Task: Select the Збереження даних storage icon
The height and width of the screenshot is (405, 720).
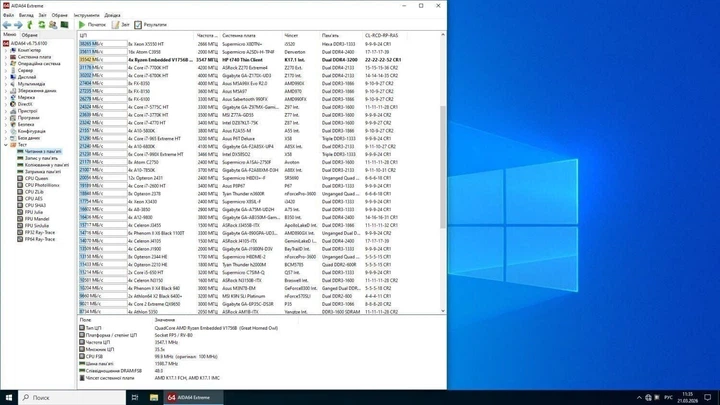Action: pos(13,90)
